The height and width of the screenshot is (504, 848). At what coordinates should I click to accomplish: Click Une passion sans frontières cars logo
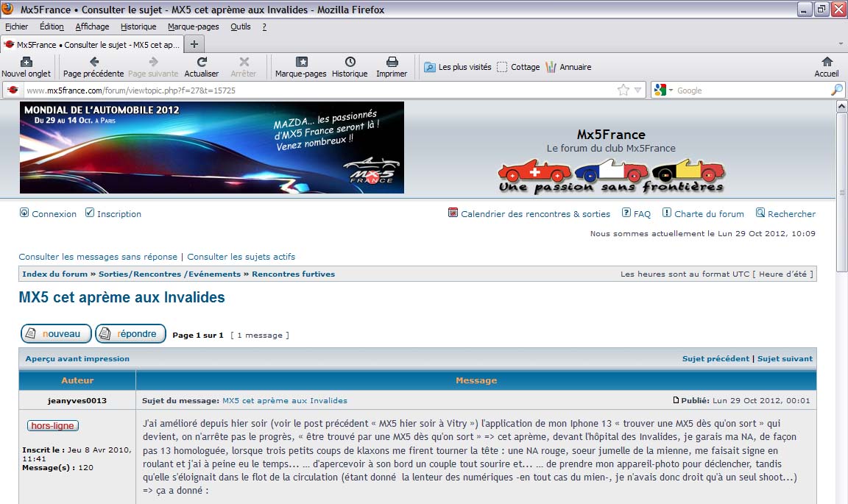coord(611,177)
